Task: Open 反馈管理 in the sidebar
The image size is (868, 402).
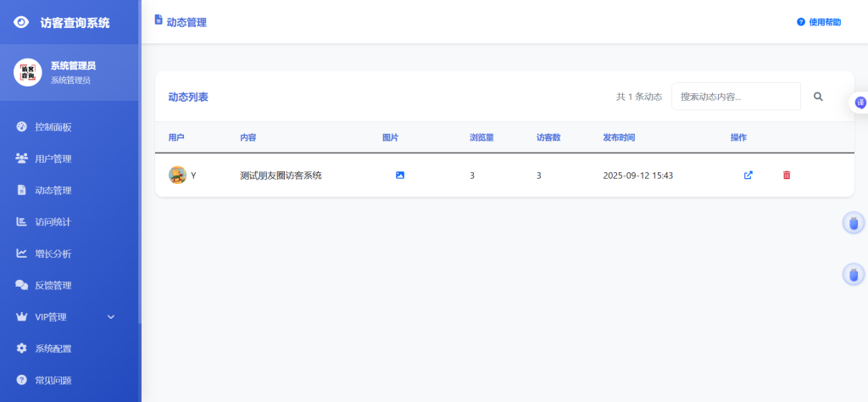Action: (x=53, y=285)
